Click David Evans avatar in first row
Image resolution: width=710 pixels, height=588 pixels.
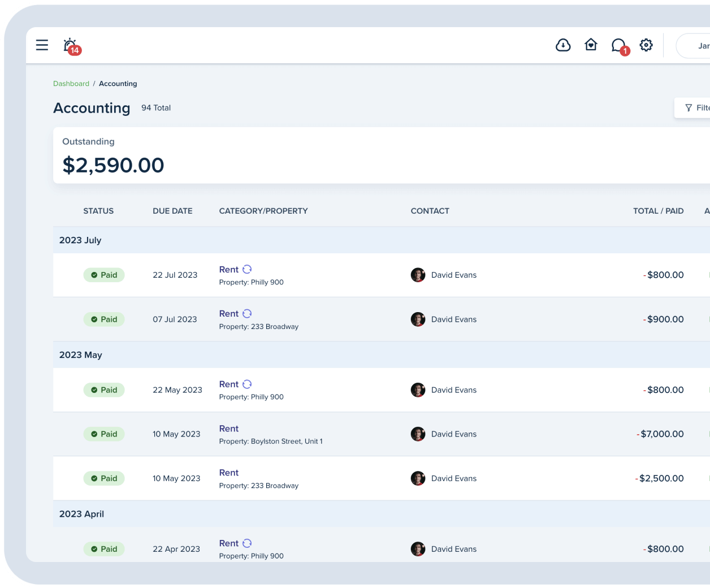tap(418, 275)
